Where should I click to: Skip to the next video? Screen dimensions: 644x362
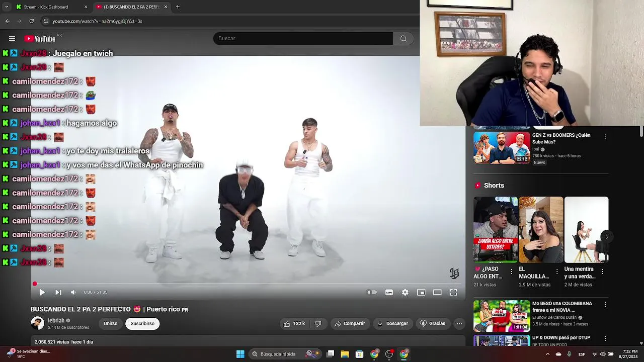click(58, 292)
